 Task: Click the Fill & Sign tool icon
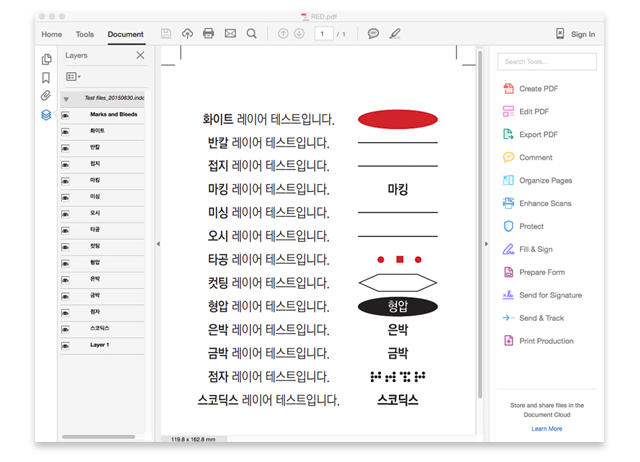tap(508, 249)
